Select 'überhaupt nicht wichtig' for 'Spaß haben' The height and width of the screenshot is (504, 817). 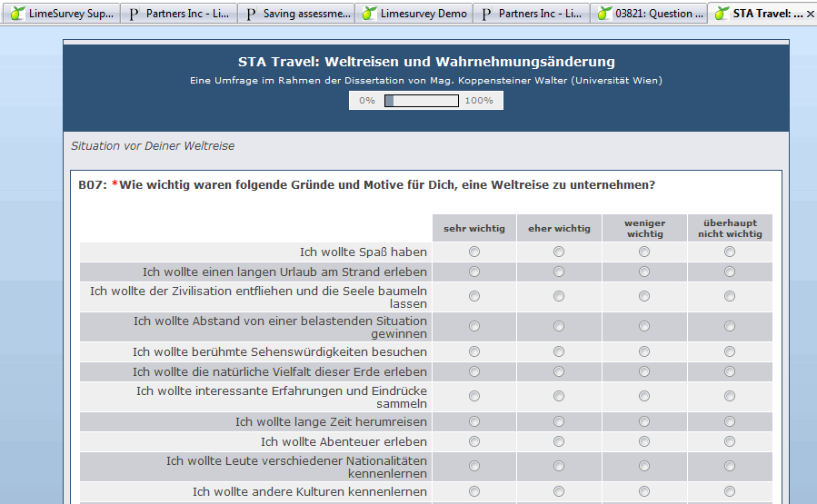coord(730,252)
